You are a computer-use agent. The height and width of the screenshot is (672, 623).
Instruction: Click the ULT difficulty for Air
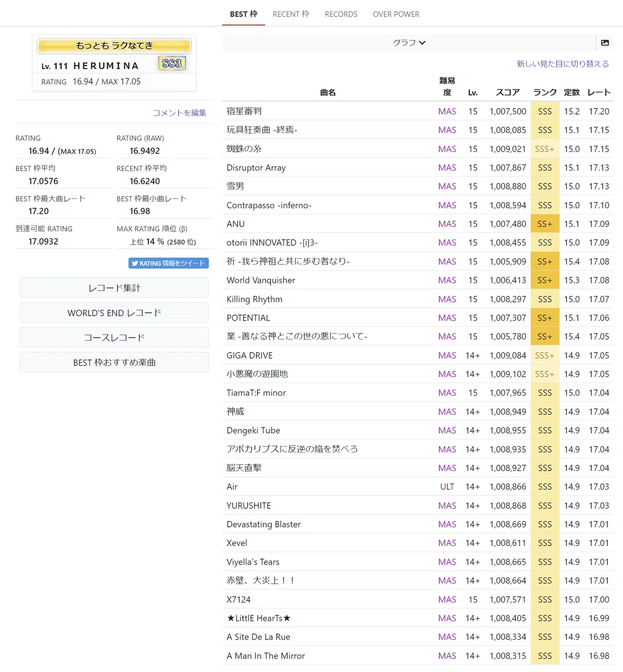click(x=447, y=487)
